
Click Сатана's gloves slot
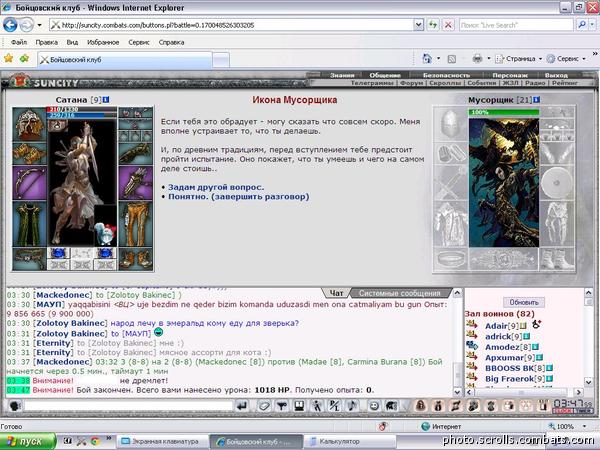pyautogui.click(x=135, y=154)
